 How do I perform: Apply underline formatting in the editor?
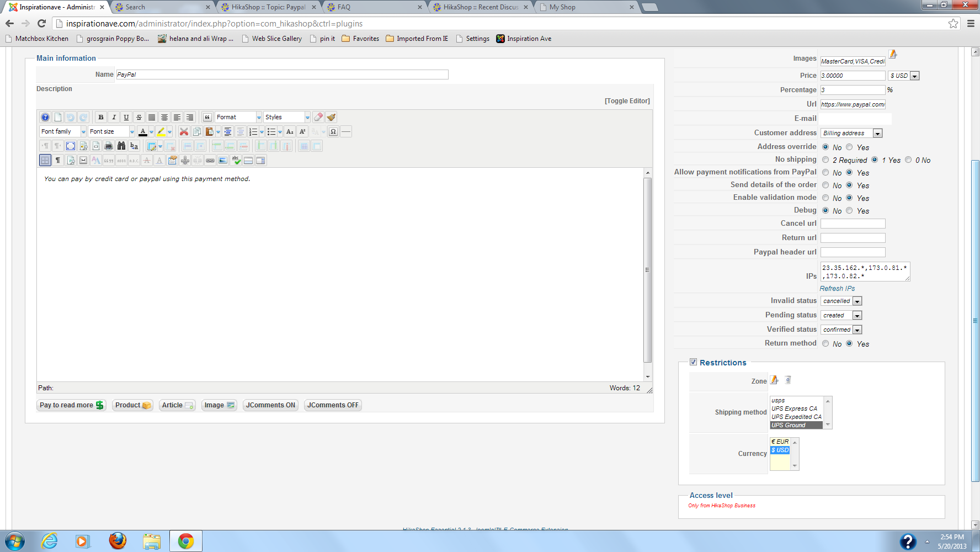(x=126, y=117)
